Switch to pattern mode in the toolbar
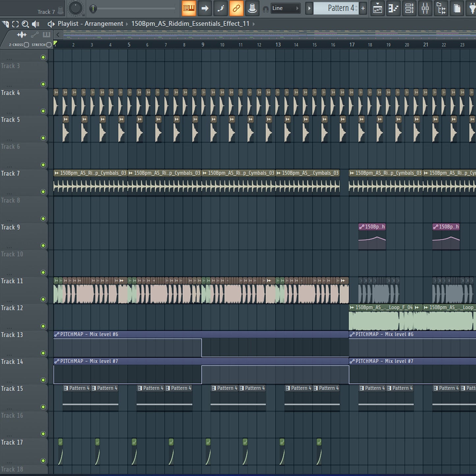Image resolution: width=476 pixels, height=476 pixels. [189, 8]
